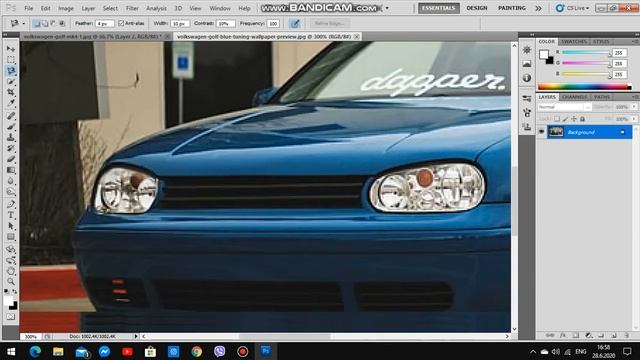The image size is (640, 360).
Task: Open the Brush Presets panel icon
Action: tap(527, 98)
